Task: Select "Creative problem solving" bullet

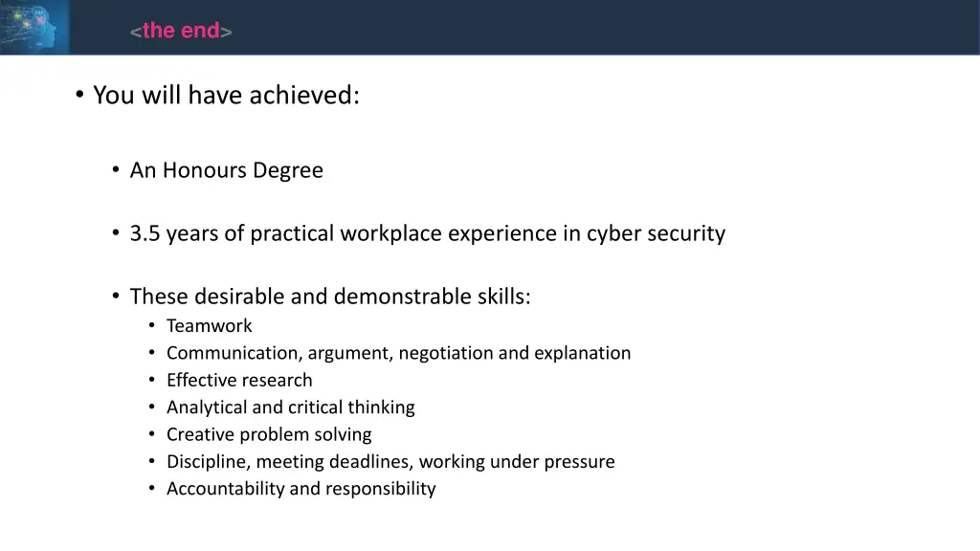Action: tap(269, 434)
